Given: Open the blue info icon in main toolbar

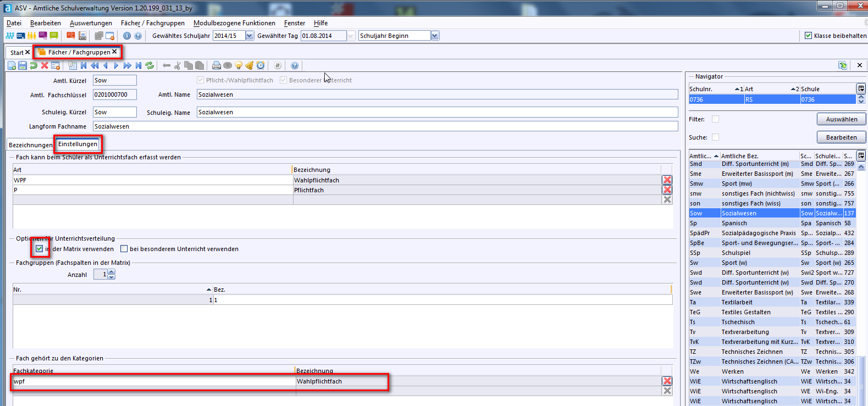Looking at the screenshot, I should point(127,36).
